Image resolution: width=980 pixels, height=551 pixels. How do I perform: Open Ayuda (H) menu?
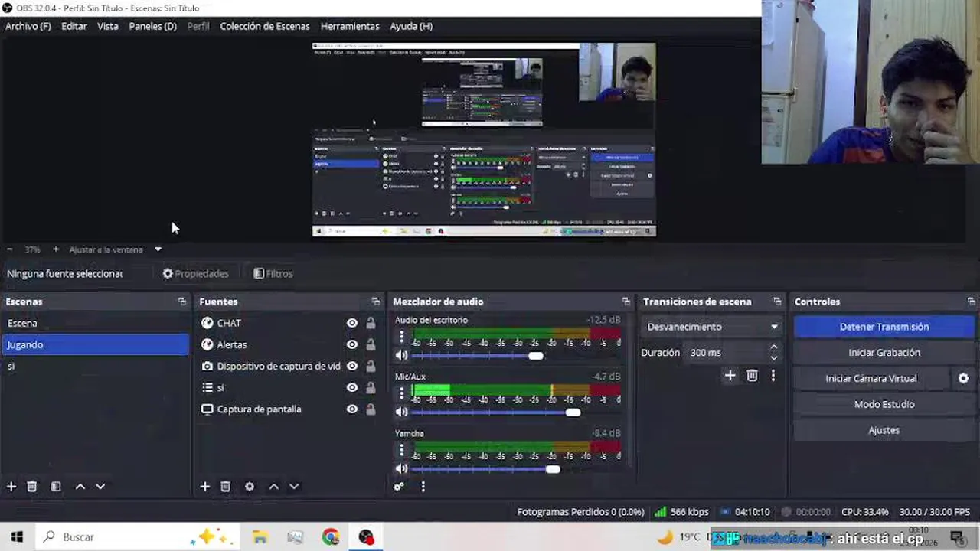point(411,26)
